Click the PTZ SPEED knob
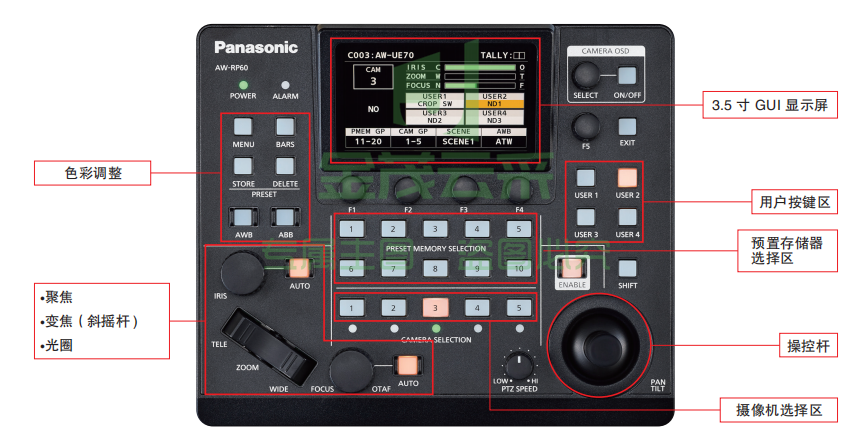 click(x=518, y=364)
